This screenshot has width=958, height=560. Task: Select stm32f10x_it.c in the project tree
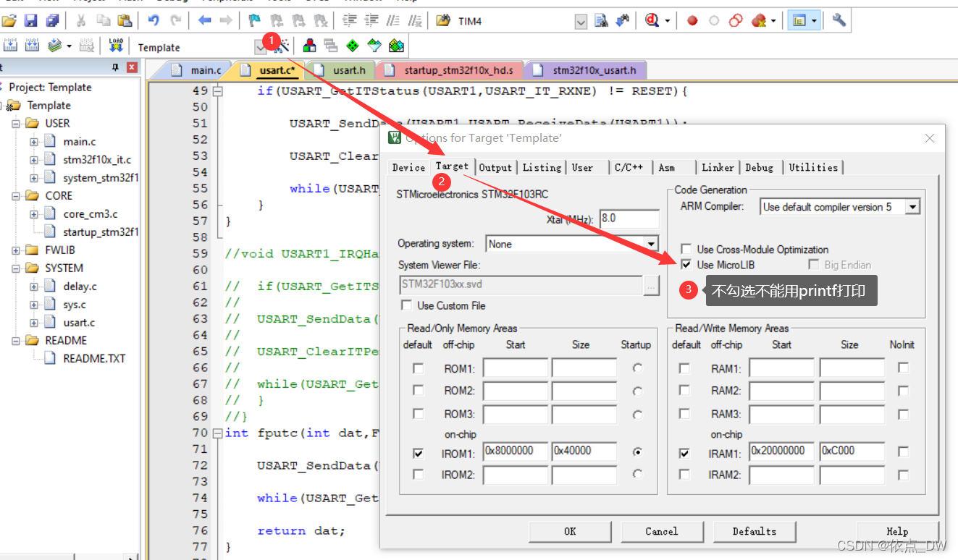[x=97, y=160]
